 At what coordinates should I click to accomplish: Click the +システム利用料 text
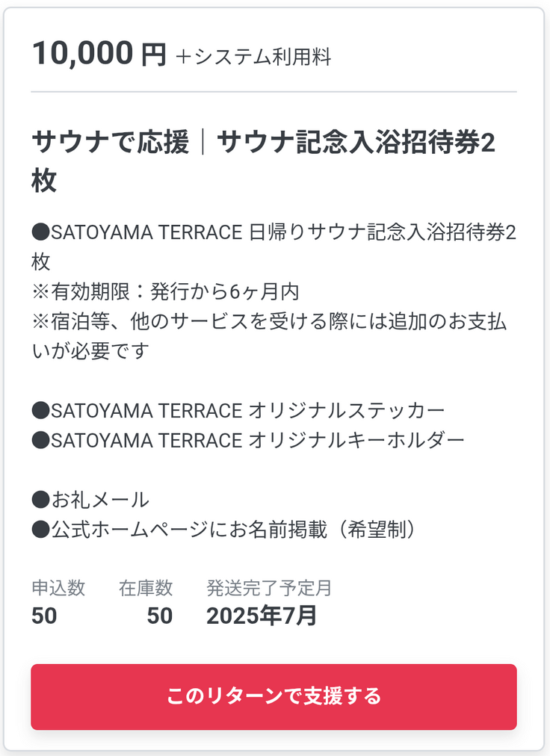[253, 58]
